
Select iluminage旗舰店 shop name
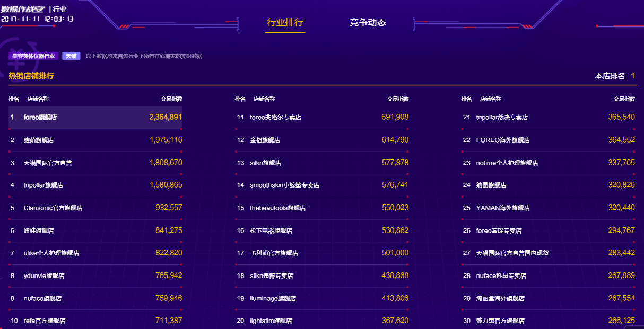pyautogui.click(x=274, y=299)
